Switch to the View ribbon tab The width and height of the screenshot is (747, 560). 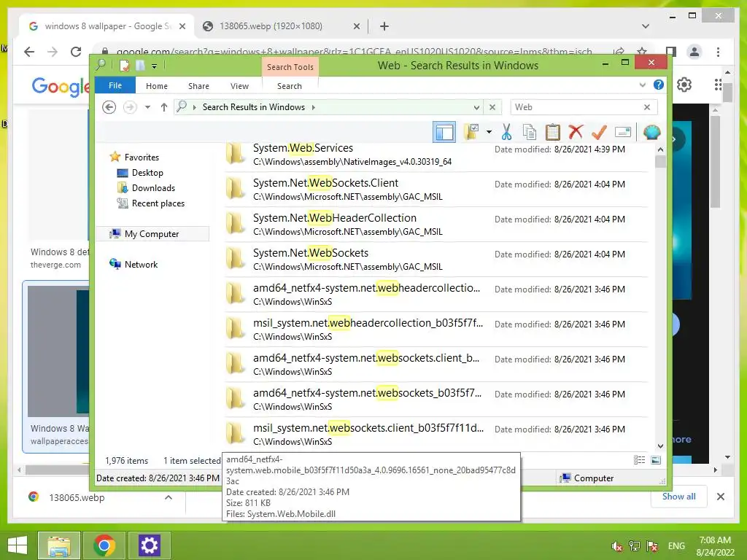coord(239,86)
